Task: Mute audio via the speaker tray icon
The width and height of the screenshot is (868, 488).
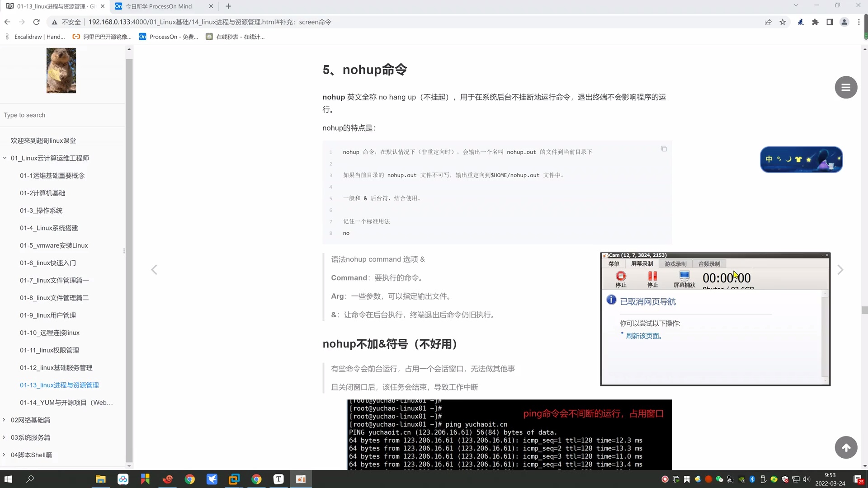Action: [x=807, y=479]
